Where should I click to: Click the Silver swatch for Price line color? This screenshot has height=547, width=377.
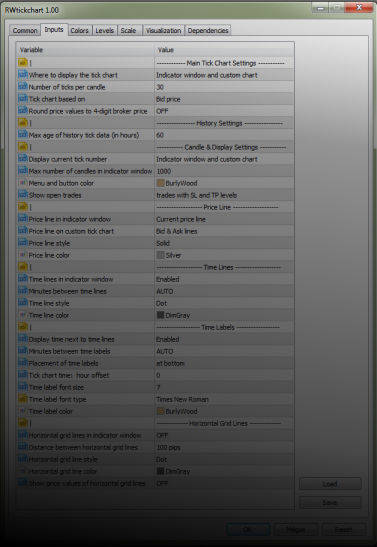point(160,255)
